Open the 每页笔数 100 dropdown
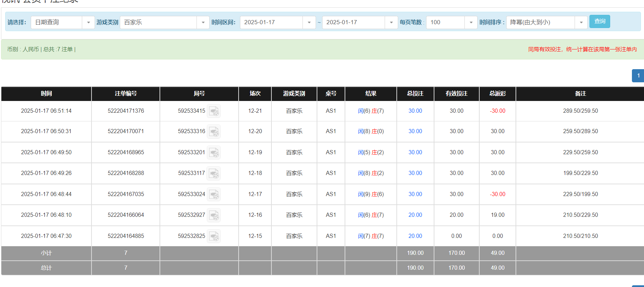The height and width of the screenshot is (287, 644). (471, 22)
